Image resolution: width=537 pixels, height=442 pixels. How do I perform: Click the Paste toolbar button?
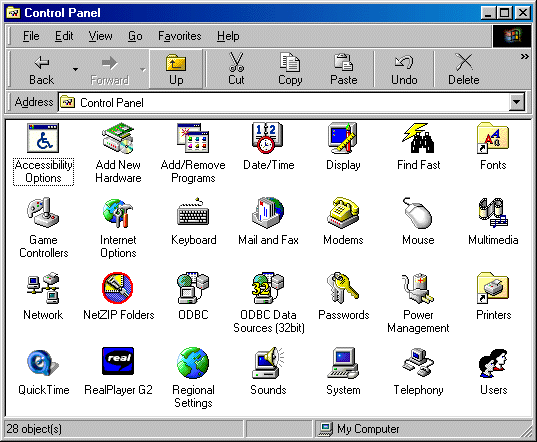(344, 70)
